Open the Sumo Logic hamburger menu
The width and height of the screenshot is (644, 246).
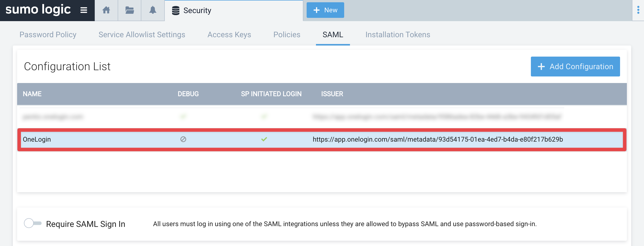[84, 10]
